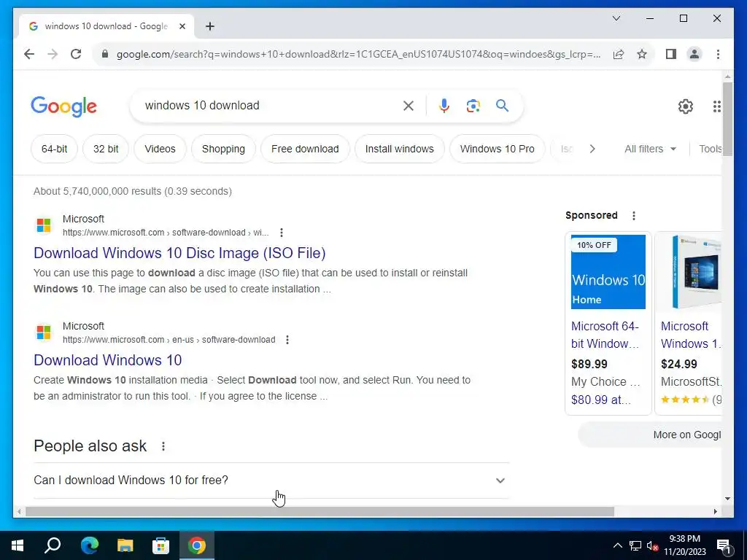
Task: Submit the search with the magnifier icon
Action: coord(502,106)
